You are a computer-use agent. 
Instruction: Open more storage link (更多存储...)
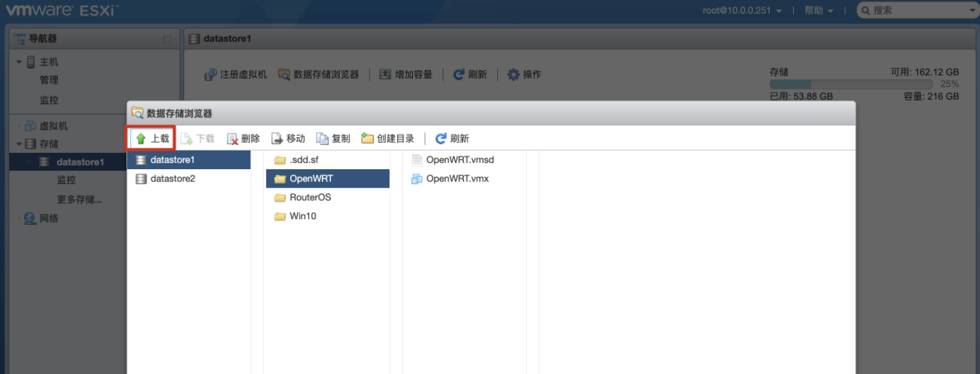[79, 199]
